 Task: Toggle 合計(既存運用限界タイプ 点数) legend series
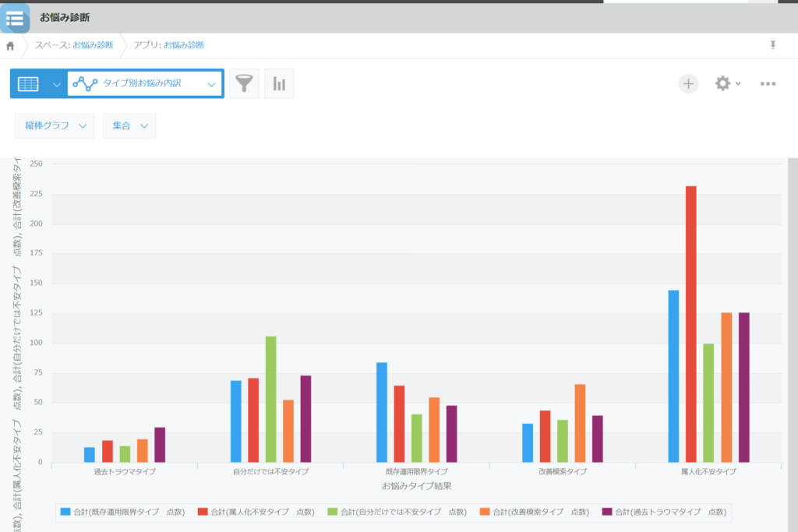pyautogui.click(x=122, y=512)
